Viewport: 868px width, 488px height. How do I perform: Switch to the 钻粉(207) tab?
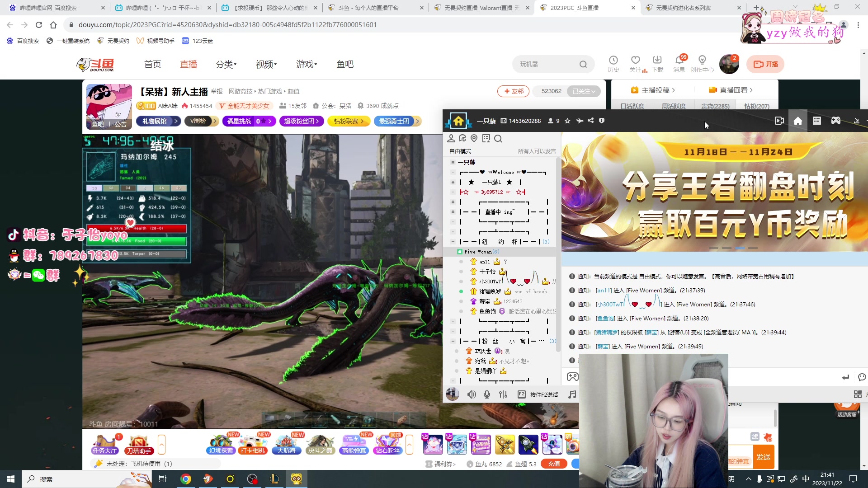tap(757, 106)
